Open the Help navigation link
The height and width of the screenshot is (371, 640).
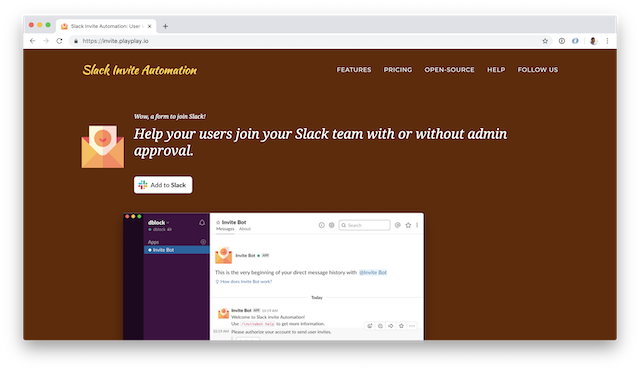(496, 70)
